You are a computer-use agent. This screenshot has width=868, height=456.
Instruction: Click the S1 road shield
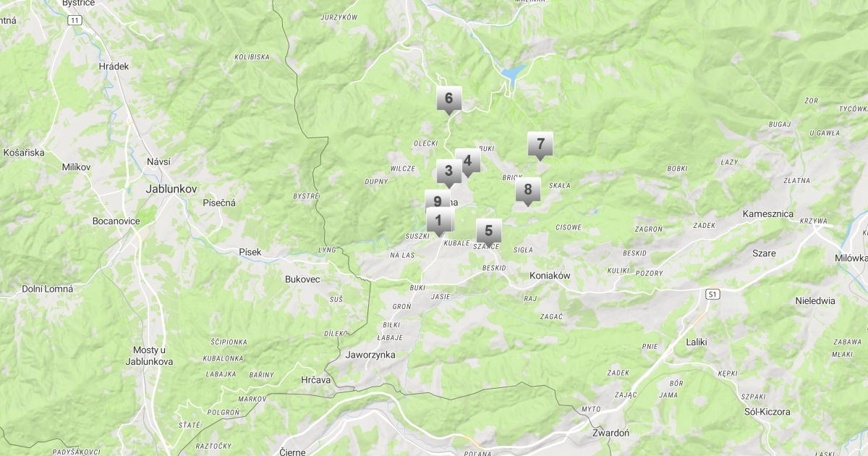(713, 294)
